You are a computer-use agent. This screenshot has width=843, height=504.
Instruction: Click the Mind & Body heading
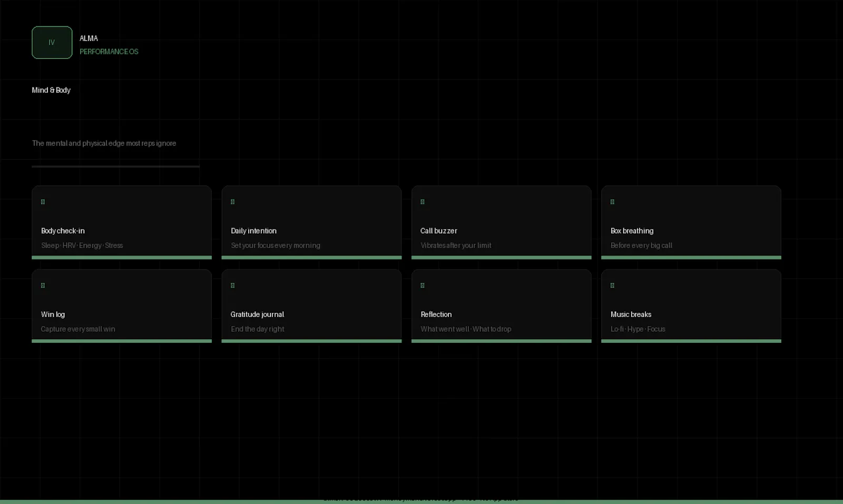51,90
